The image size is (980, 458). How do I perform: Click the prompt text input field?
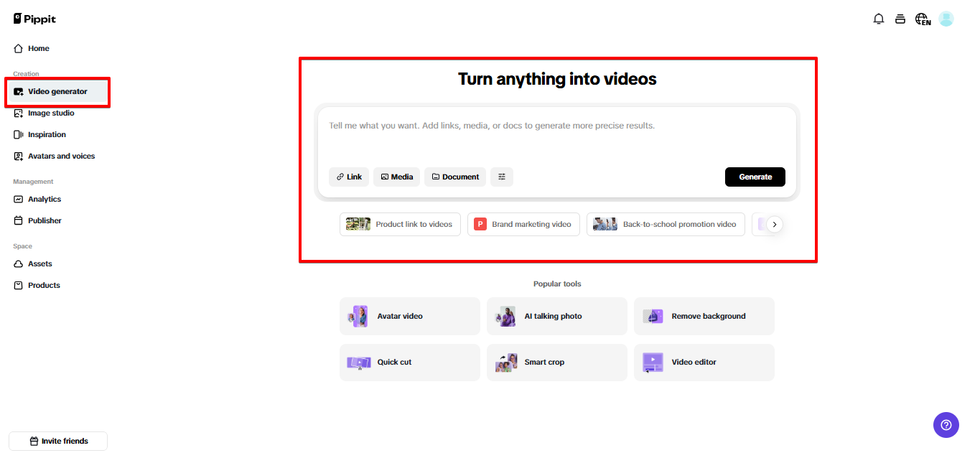pos(557,129)
